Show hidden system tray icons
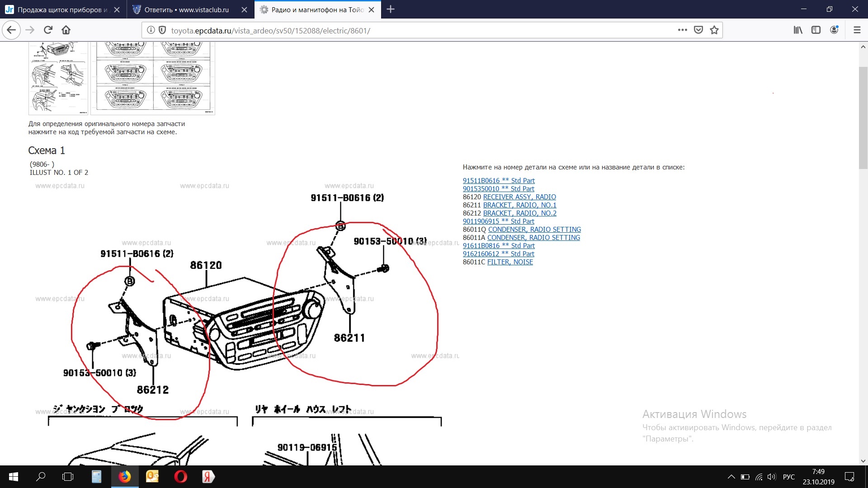 pyautogui.click(x=731, y=477)
